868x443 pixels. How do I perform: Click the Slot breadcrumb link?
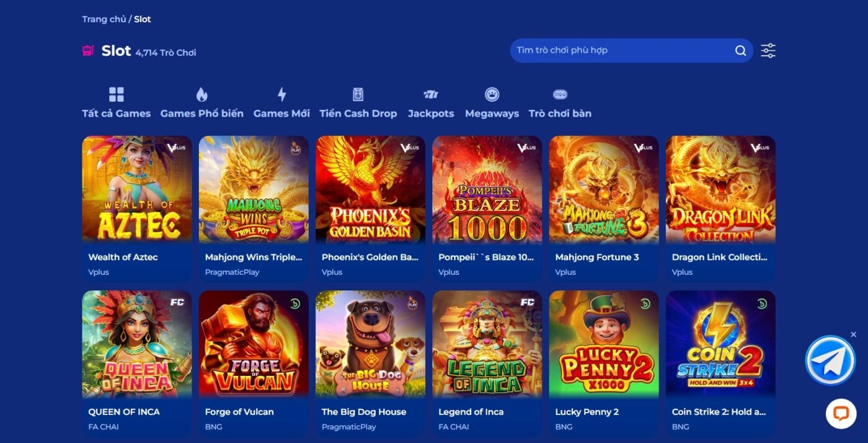143,19
